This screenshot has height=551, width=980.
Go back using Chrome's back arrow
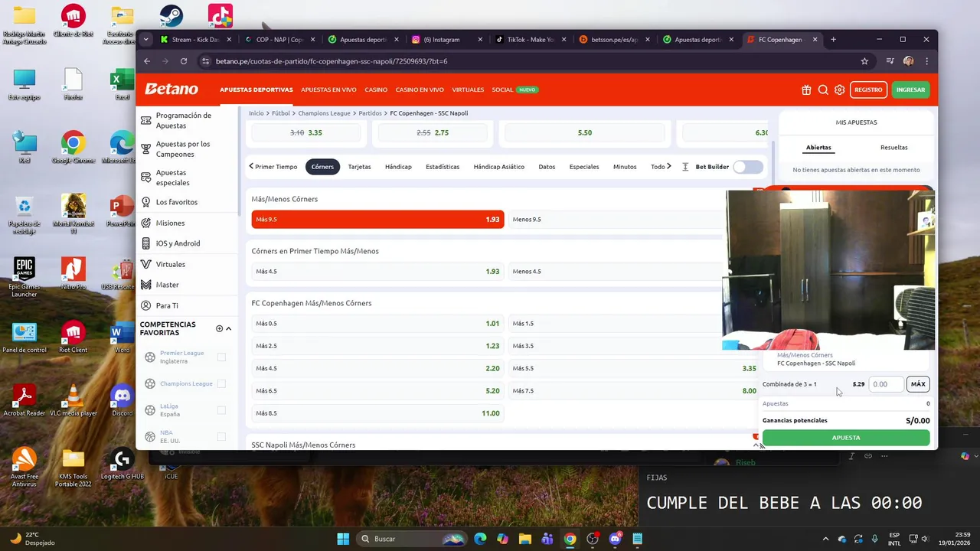pyautogui.click(x=147, y=61)
